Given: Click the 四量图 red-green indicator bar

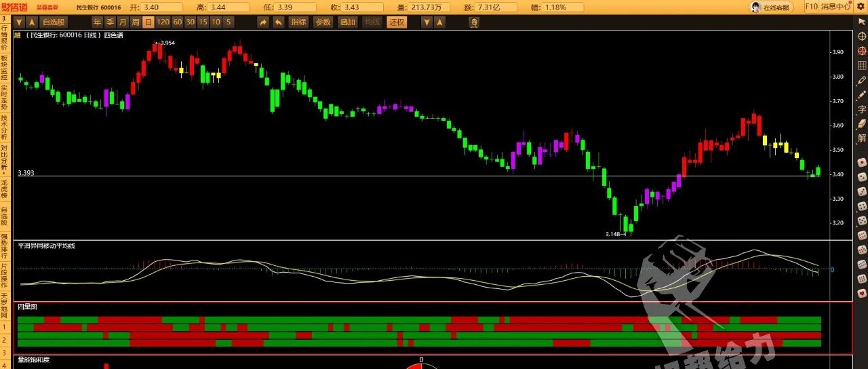Looking at the screenshot, I should 419,331.
